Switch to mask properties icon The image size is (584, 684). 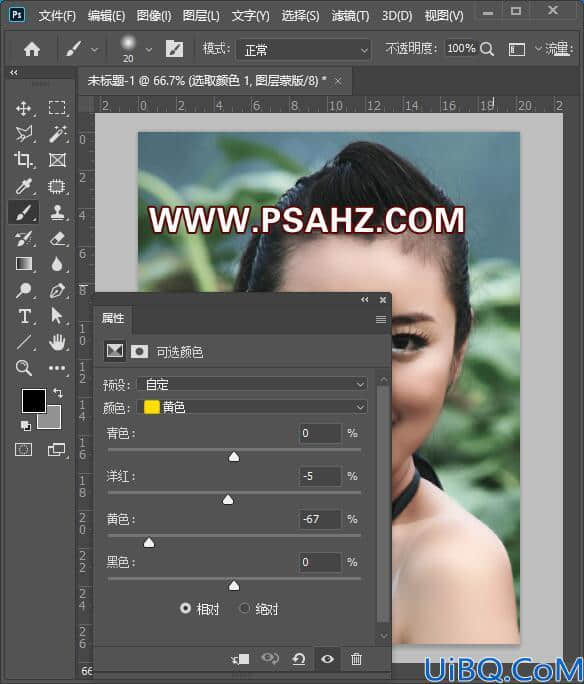(x=140, y=351)
